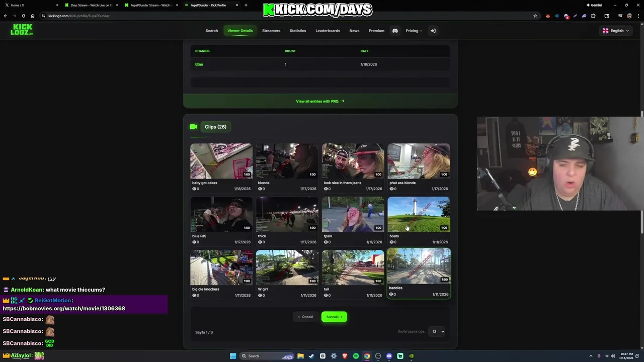This screenshot has height=362, width=644.
Task: Open the bobmovies.org link in chat
Action: pos(64,308)
